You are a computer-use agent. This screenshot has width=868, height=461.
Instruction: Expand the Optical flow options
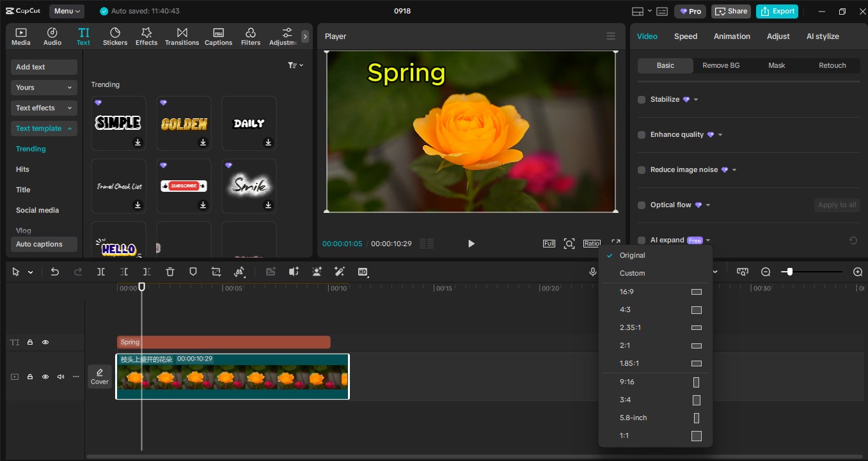click(707, 205)
